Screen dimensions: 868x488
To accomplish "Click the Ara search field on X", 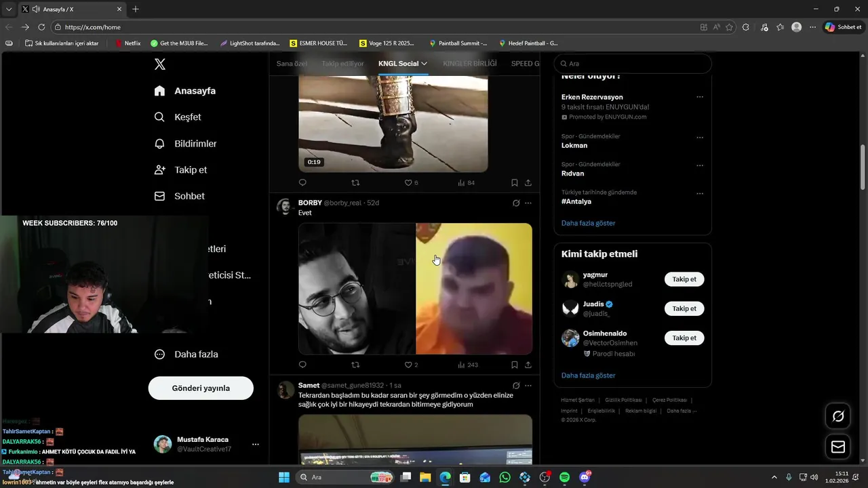I will point(633,64).
